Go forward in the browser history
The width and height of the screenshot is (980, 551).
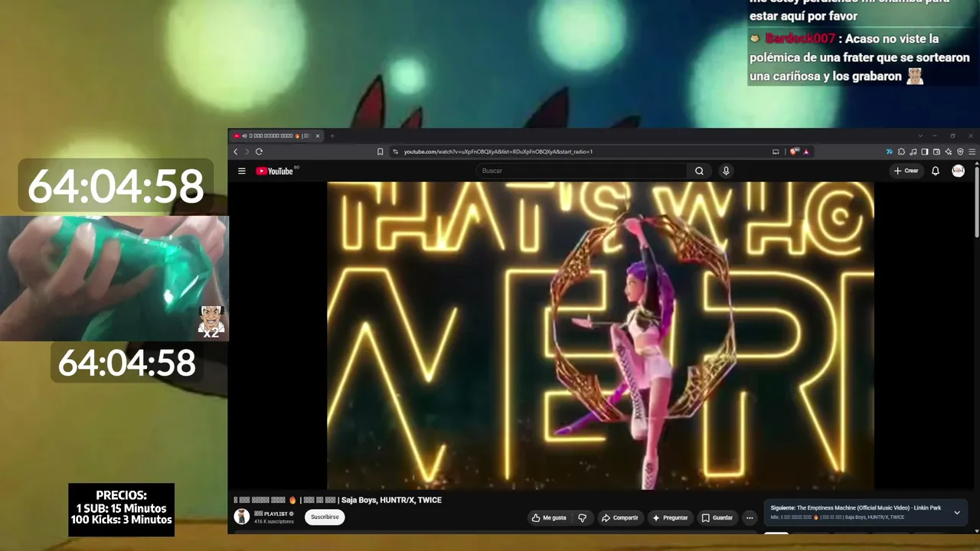247,152
